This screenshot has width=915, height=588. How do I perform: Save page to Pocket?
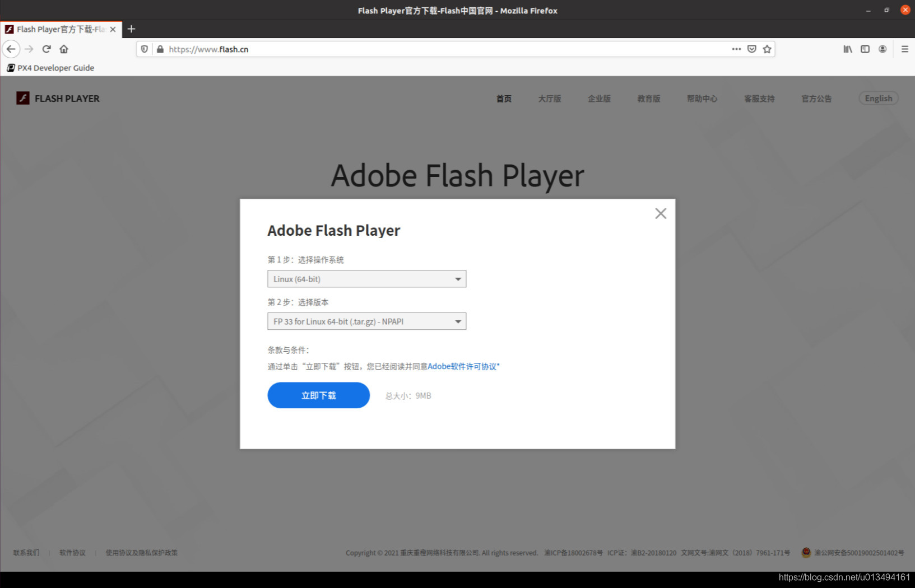(x=752, y=49)
